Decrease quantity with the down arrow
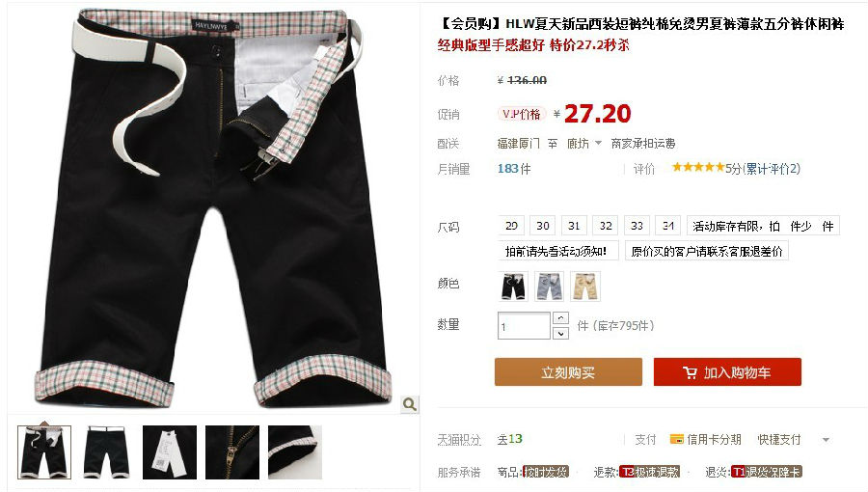Screen dimensions: 868x492 (x=560, y=333)
